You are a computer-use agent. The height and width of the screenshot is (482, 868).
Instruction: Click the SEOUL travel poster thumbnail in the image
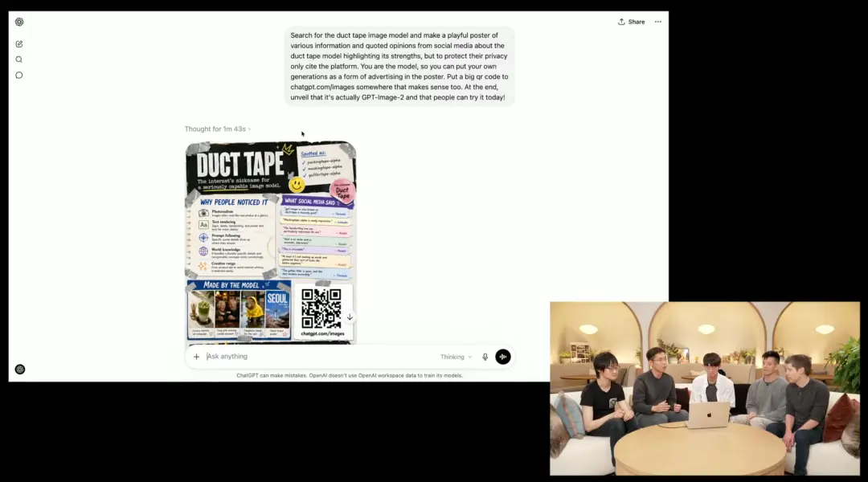(x=278, y=309)
